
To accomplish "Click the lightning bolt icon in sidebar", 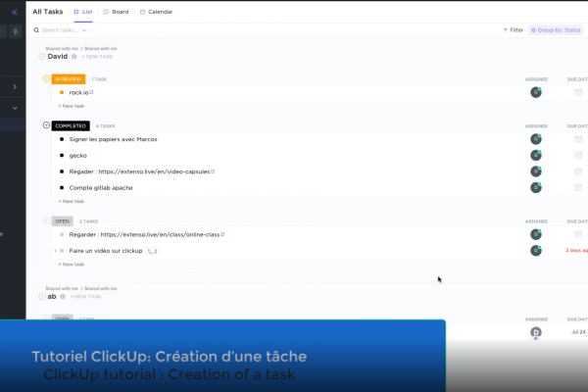I will pyautogui.click(x=16, y=31).
